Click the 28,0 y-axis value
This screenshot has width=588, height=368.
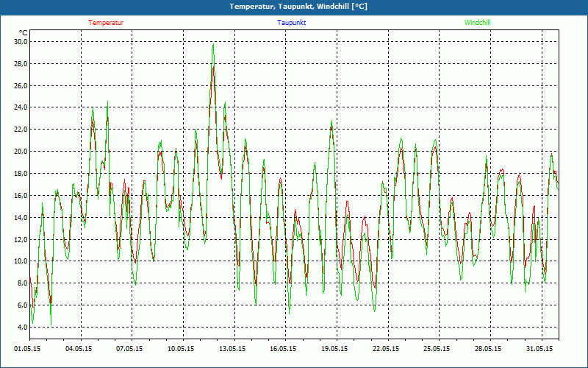point(21,64)
